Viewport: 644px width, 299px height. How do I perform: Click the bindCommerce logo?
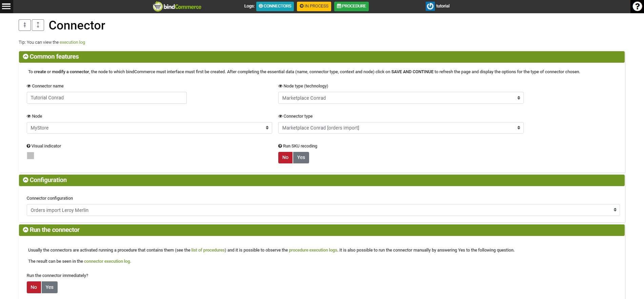[177, 6]
